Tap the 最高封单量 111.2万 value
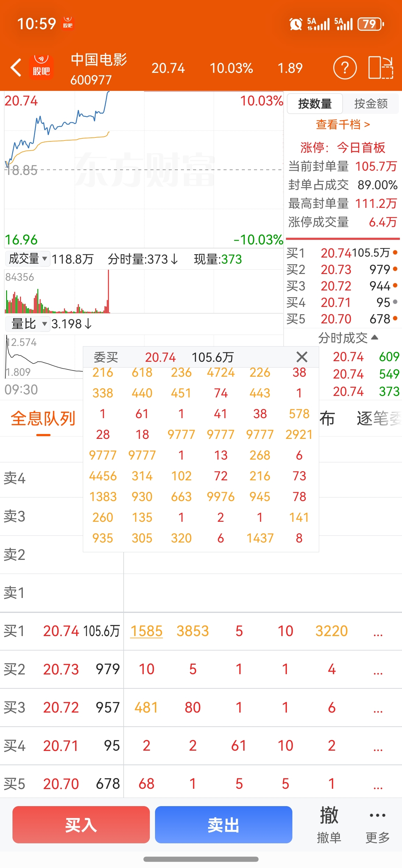 point(376,203)
